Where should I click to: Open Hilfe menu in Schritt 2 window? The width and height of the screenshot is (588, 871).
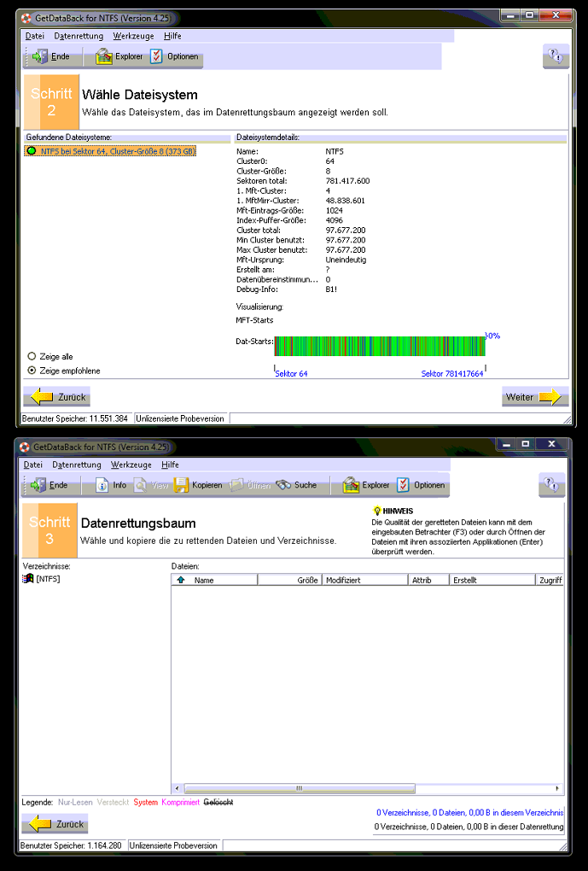tap(172, 36)
